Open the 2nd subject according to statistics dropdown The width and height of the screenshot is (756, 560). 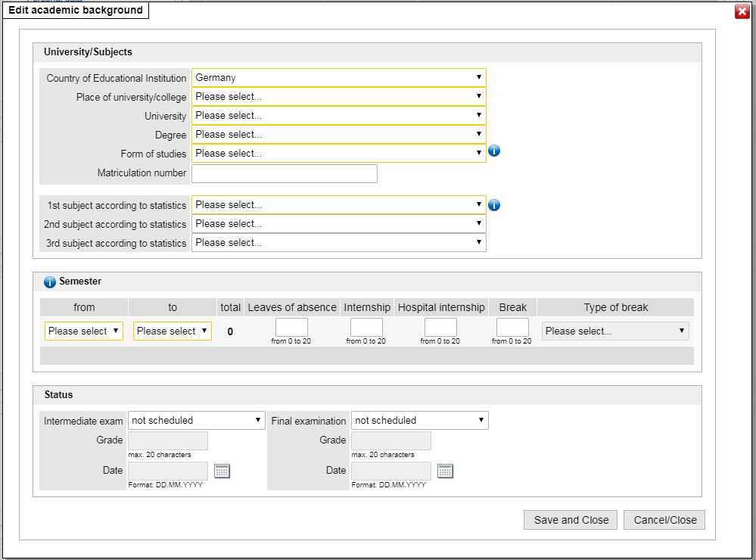click(x=338, y=224)
